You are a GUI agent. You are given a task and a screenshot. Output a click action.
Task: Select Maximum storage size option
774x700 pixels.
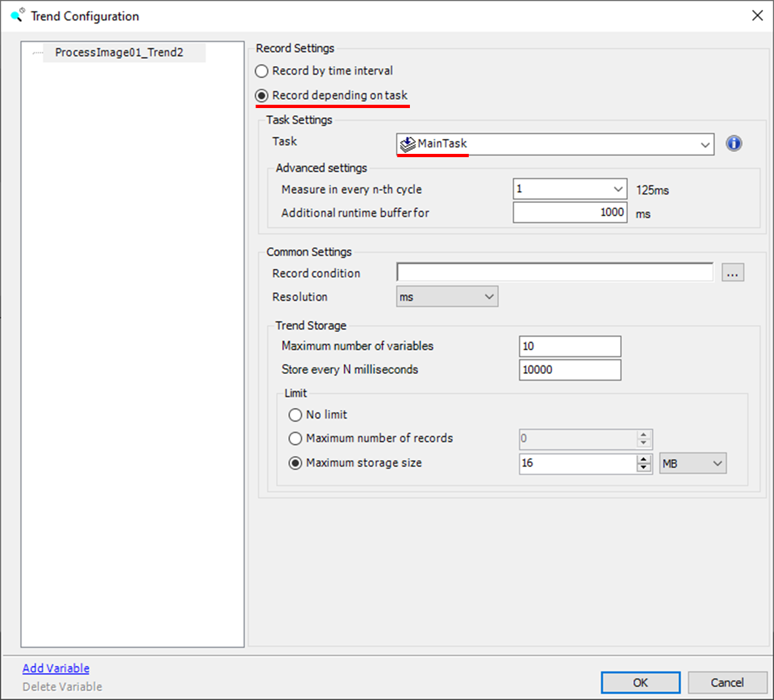(x=295, y=463)
